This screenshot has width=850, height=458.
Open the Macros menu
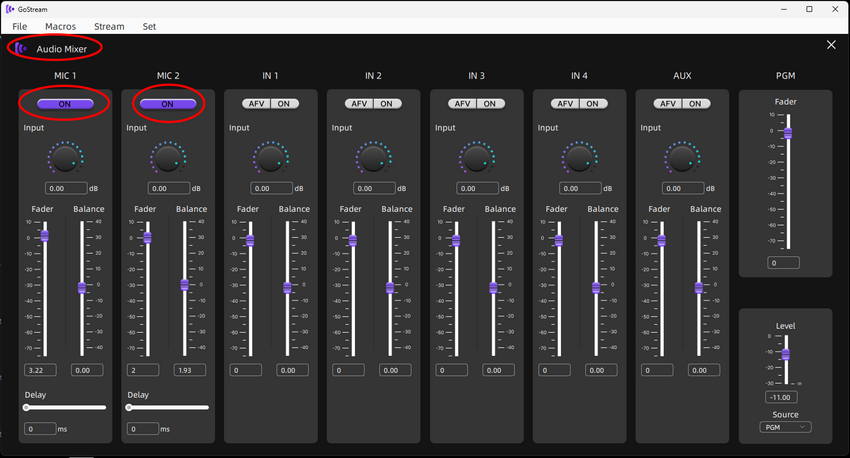[x=60, y=27]
